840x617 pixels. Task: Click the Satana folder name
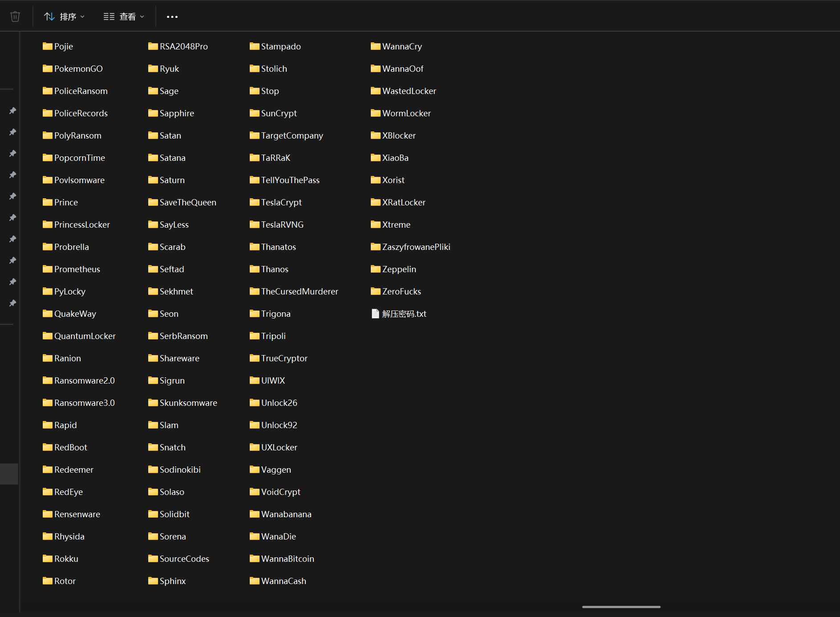(173, 158)
